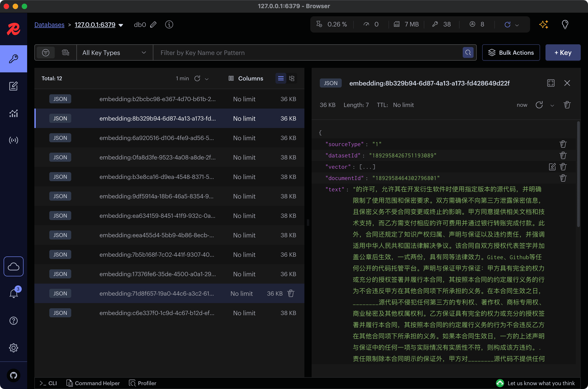Close the key details panel
This screenshot has height=389, width=588.
pyautogui.click(x=567, y=83)
